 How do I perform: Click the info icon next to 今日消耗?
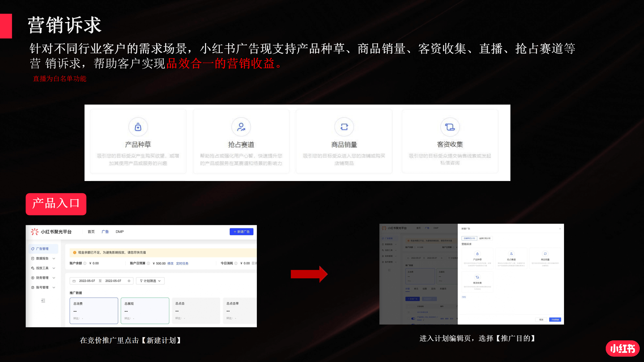[x=236, y=263]
